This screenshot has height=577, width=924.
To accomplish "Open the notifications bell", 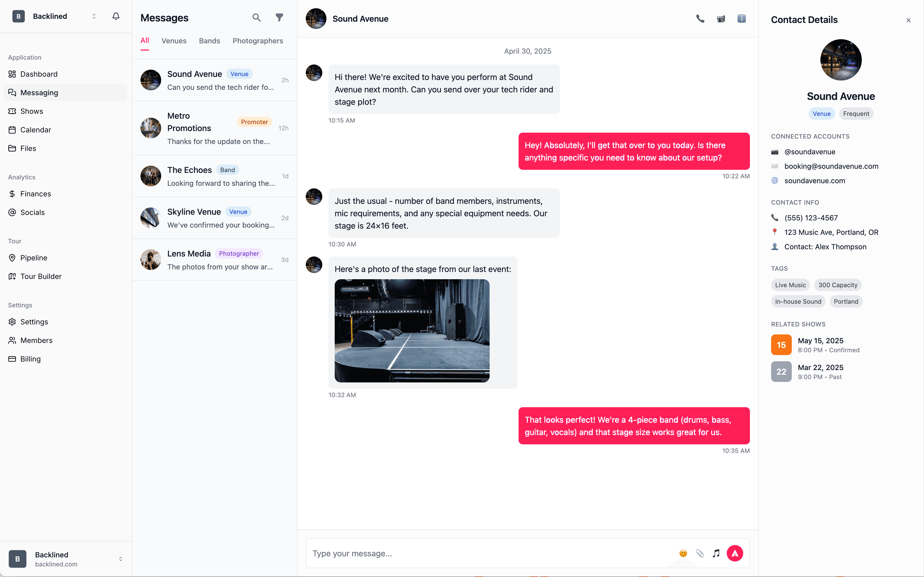I will [116, 17].
